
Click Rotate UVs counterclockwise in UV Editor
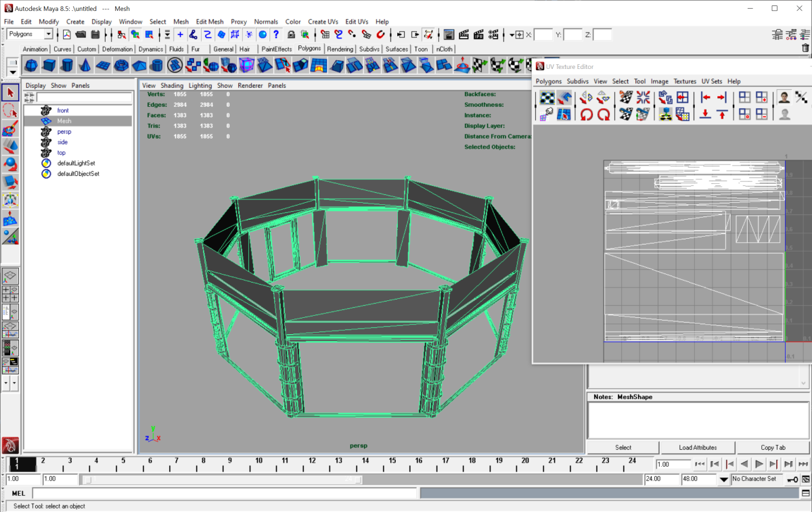(x=586, y=114)
